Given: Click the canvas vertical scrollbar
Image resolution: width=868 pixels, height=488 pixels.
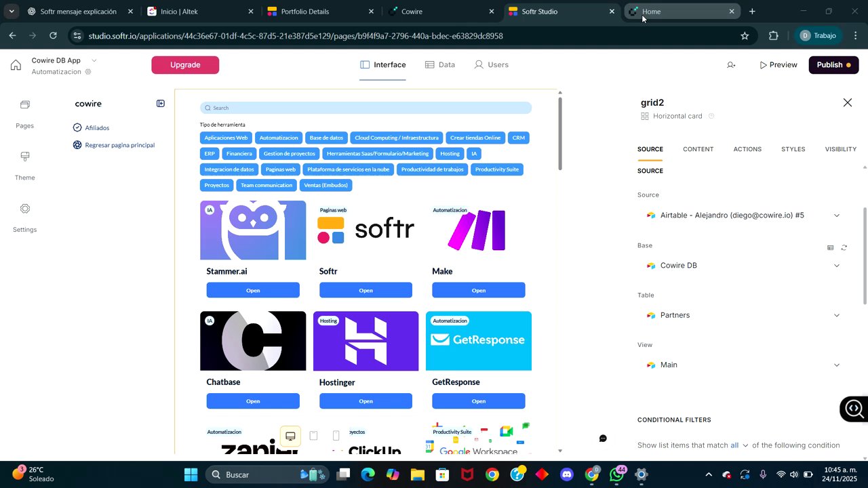Looking at the screenshot, I should pyautogui.click(x=560, y=134).
